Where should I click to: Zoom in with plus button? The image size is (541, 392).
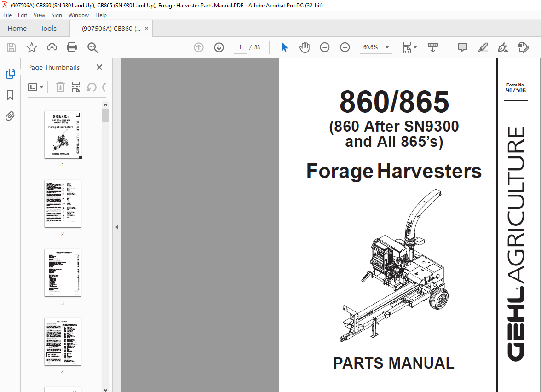pyautogui.click(x=345, y=47)
